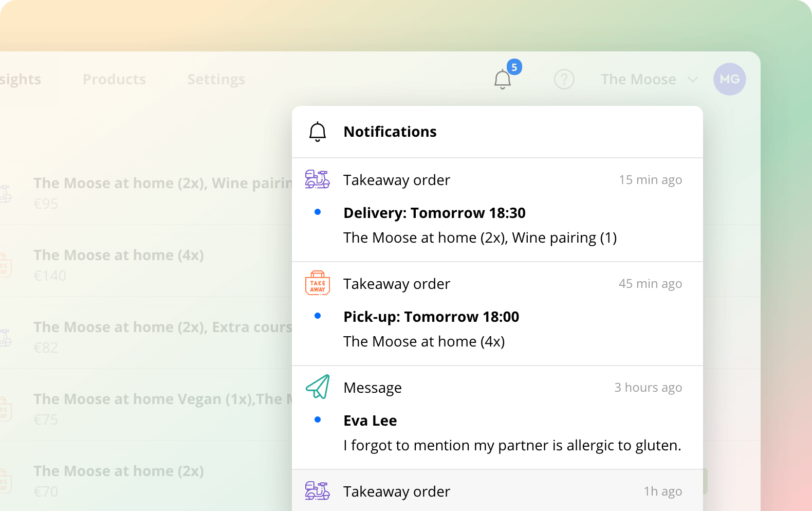This screenshot has height=511, width=812.
Task: Click the '45 min ago' timestamp
Action: pyautogui.click(x=650, y=284)
